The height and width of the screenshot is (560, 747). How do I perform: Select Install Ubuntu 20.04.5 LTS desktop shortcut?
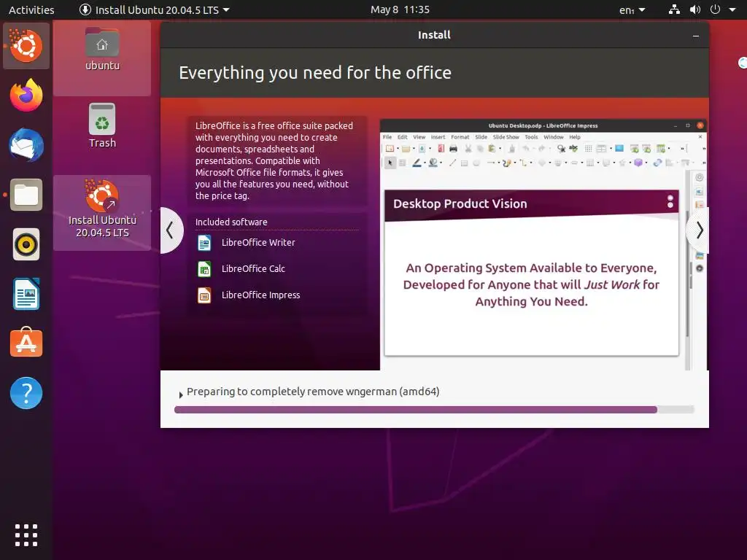click(102, 209)
